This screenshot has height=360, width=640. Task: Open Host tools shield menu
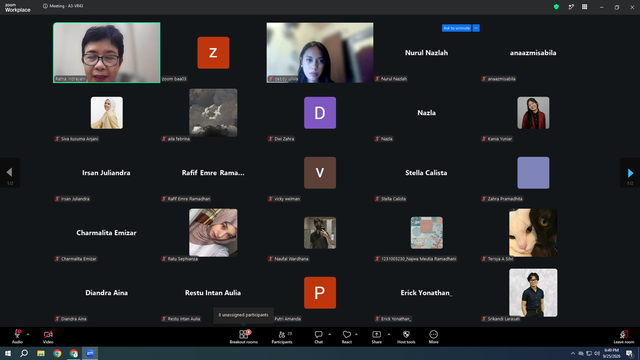coord(406,337)
